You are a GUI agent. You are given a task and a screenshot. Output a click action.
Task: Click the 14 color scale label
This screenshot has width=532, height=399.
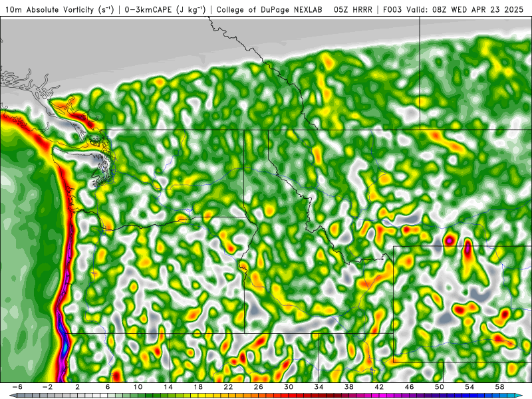[168, 387]
